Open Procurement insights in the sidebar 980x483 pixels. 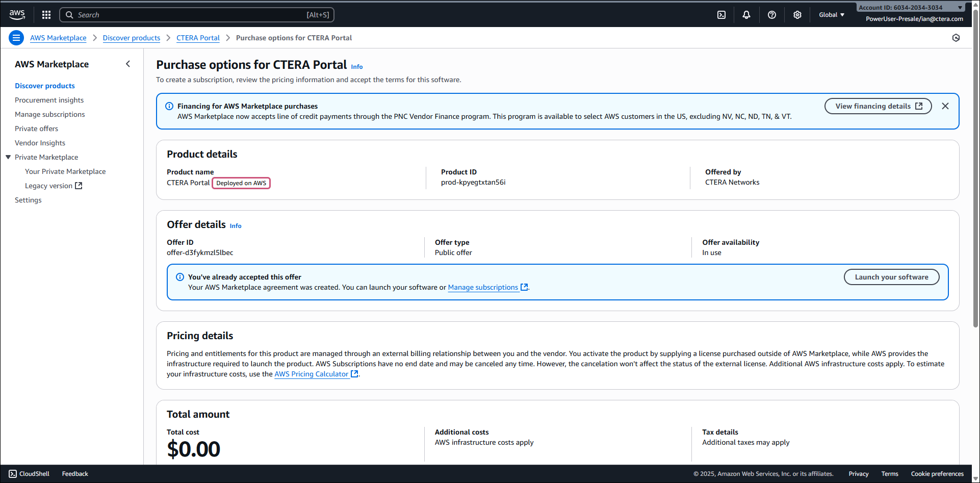[49, 100]
